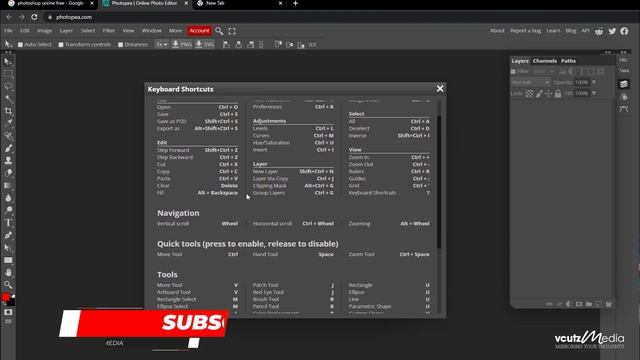
Task: Open the Edit menu
Action: [25, 31]
